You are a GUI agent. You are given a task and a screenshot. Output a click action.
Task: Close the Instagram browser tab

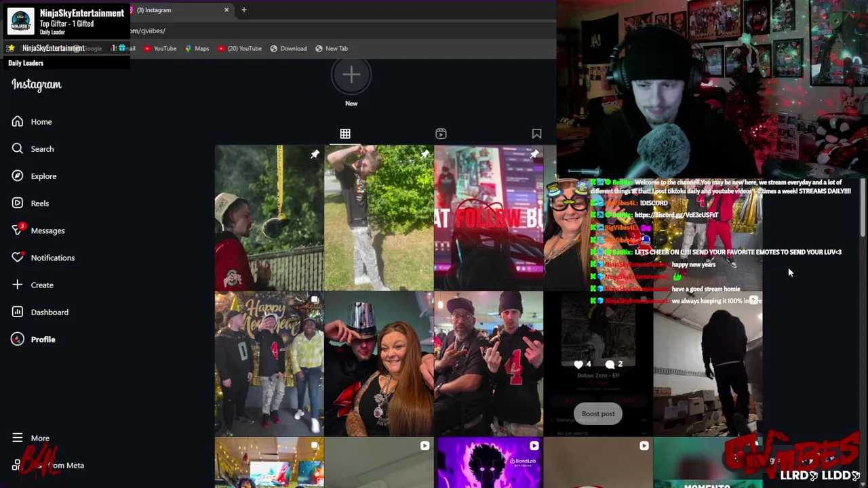point(226,9)
